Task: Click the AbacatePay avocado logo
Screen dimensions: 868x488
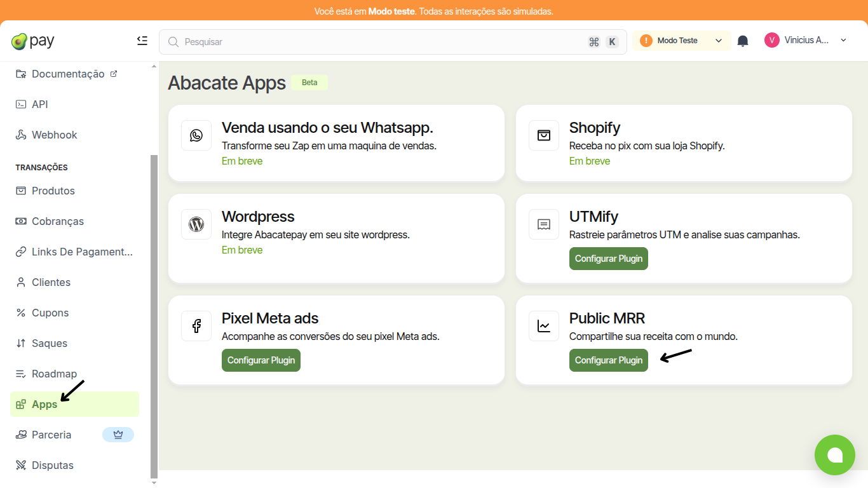Action: click(20, 41)
